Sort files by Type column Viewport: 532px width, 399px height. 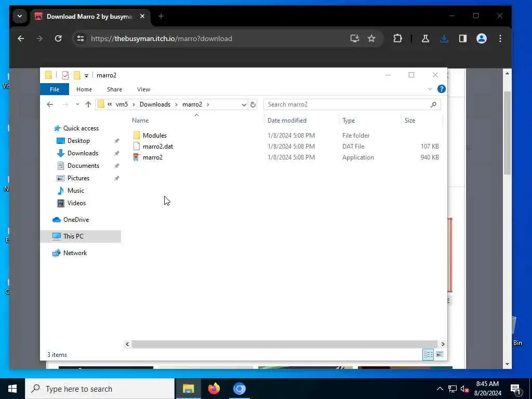coord(349,121)
